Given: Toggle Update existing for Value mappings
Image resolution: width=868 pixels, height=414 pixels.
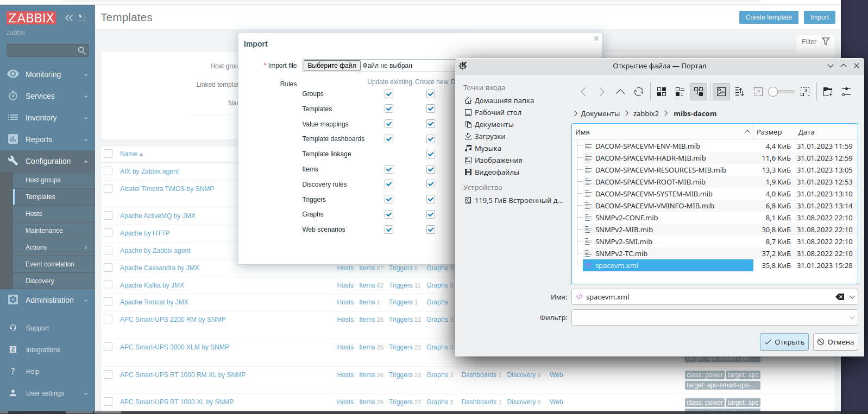Looking at the screenshot, I should coord(389,124).
